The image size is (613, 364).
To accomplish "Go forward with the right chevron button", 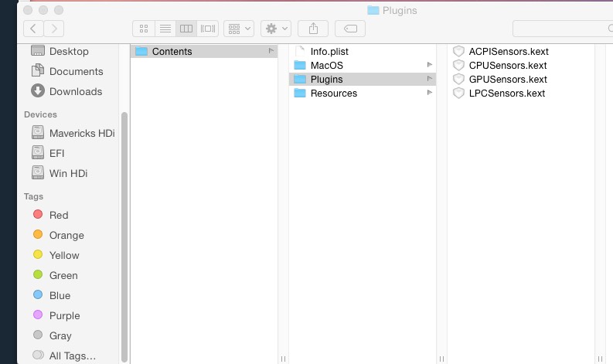I will [54, 29].
